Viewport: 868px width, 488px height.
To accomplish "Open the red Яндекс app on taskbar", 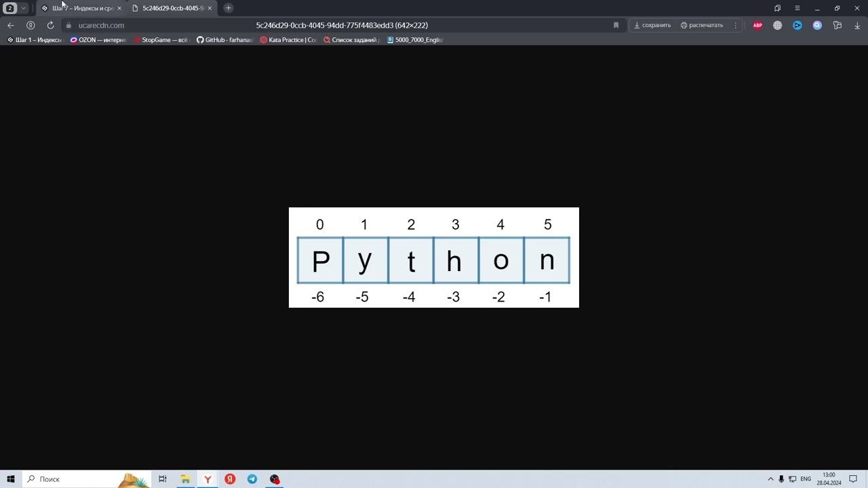I will click(230, 479).
